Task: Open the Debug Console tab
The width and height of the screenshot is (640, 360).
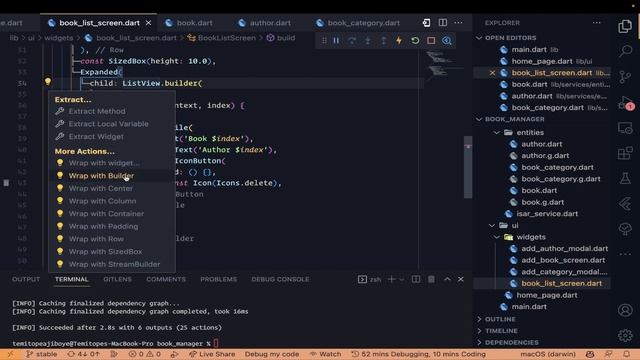Action: coord(280,279)
